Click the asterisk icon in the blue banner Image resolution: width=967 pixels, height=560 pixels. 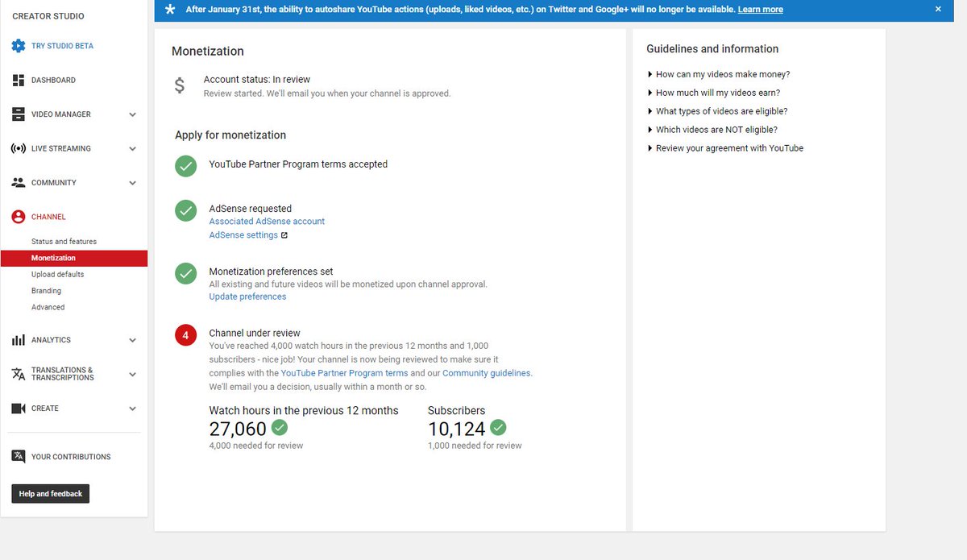click(169, 10)
